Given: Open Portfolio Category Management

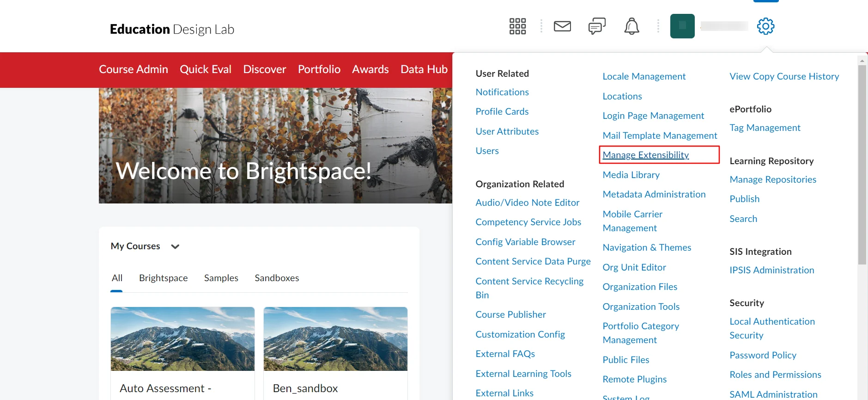Looking at the screenshot, I should [641, 333].
